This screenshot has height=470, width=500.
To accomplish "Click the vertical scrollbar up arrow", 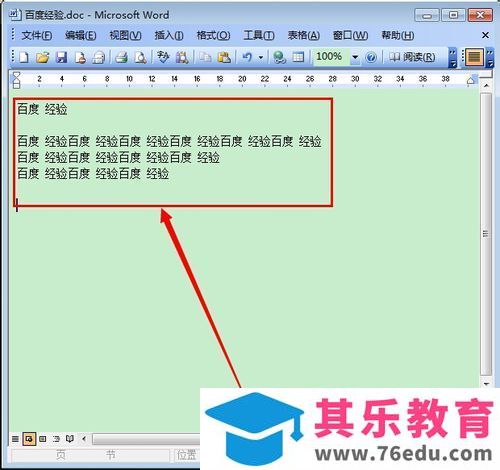I will pyautogui.click(x=486, y=86).
